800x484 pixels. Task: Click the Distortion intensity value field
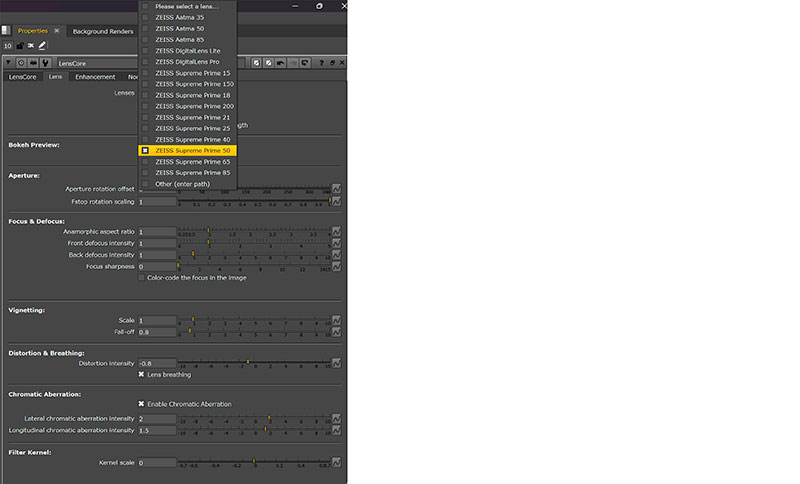pyautogui.click(x=157, y=363)
